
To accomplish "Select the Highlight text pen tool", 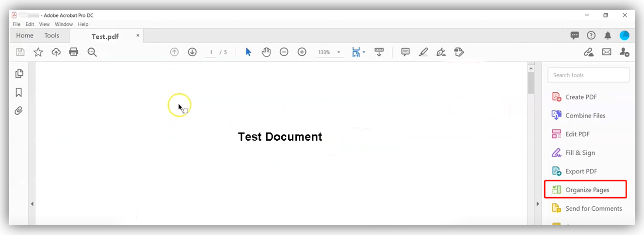I will 423,52.
